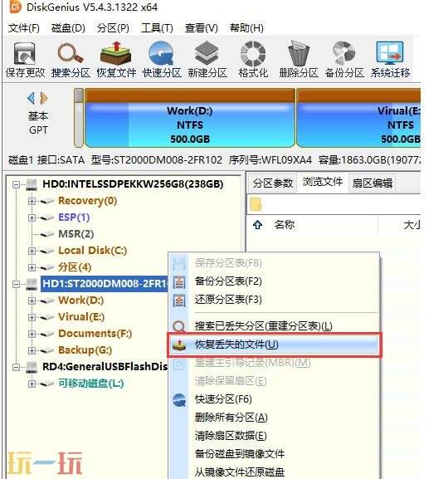Click the Quick Partition (快速分区) toolbar icon
Screen dimensions: 448x479
point(162,53)
